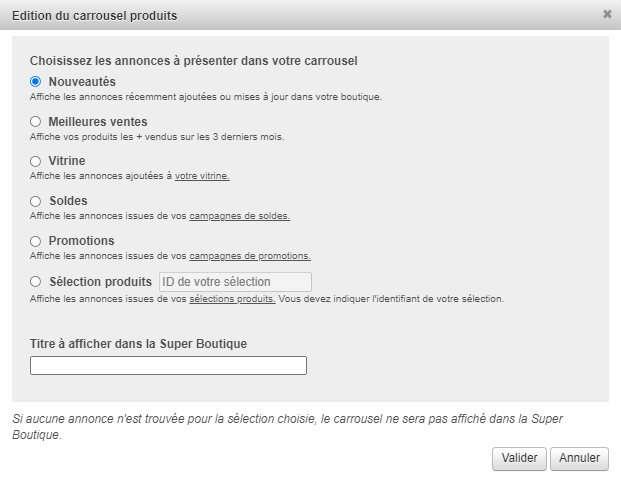Screen dimensions: 621x485
Task: Select the Vitrine radio option
Action: [36, 161]
